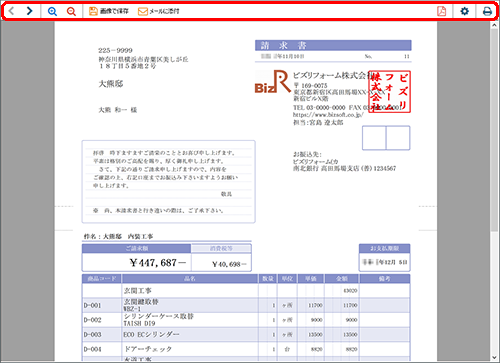Open settings with the gear icon
This screenshot has height=363, width=500.
coord(464,11)
